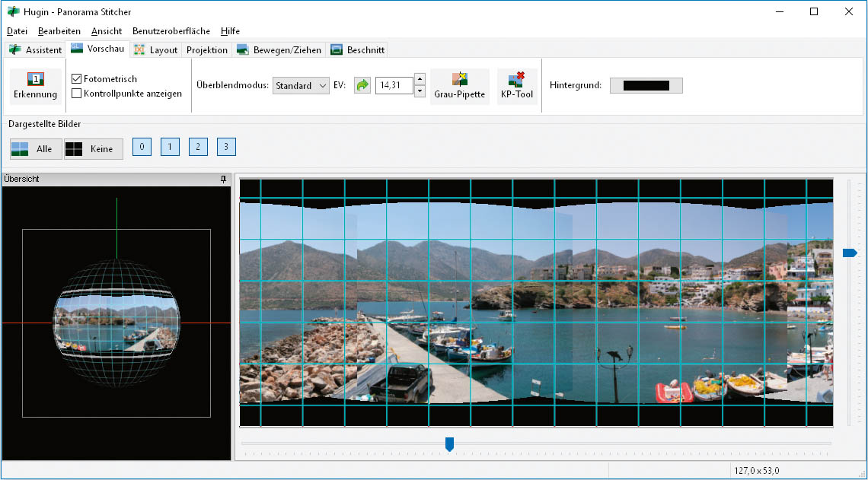Toggle visibility of image 0

click(142, 147)
